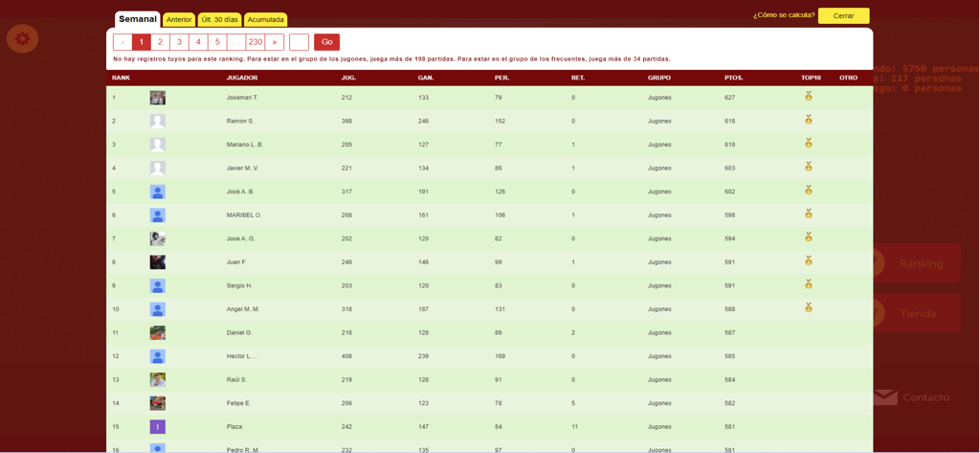980x453 pixels.
Task: Open Javier M..V.'s placeholder avatar
Action: tap(158, 169)
